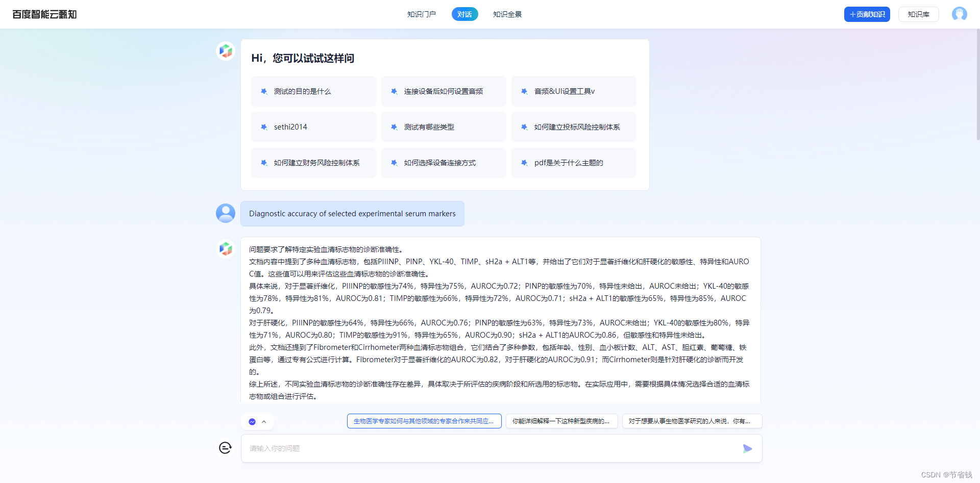This screenshot has width=980, height=483.
Task: Click the user avatar beside the Diagnostic accuracy message
Action: 226,213
